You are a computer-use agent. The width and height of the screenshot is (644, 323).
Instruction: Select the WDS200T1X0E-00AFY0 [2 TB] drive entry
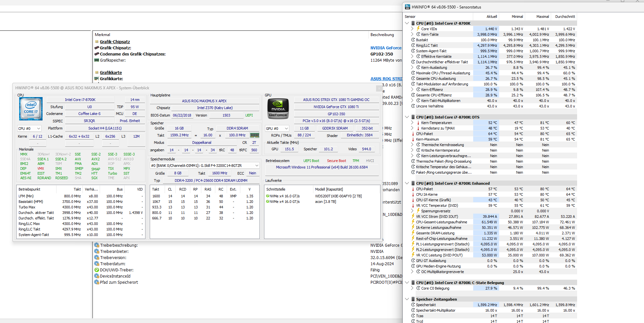tap(338, 196)
